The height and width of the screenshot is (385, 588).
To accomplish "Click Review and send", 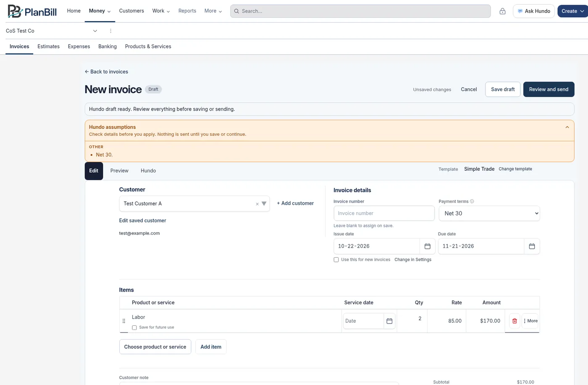I will [x=549, y=90].
